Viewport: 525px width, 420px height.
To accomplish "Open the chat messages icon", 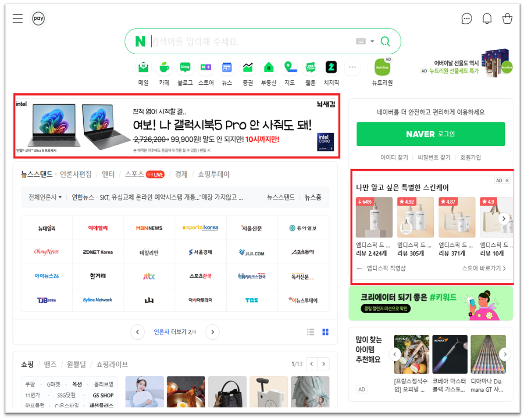I will pyautogui.click(x=466, y=19).
